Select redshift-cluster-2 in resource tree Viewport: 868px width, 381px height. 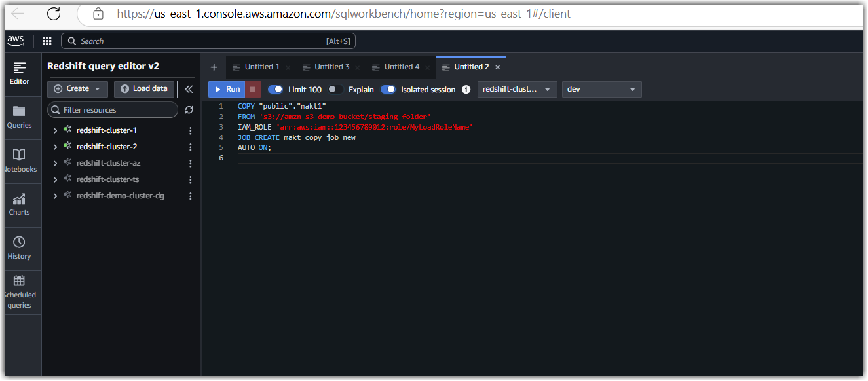point(106,147)
